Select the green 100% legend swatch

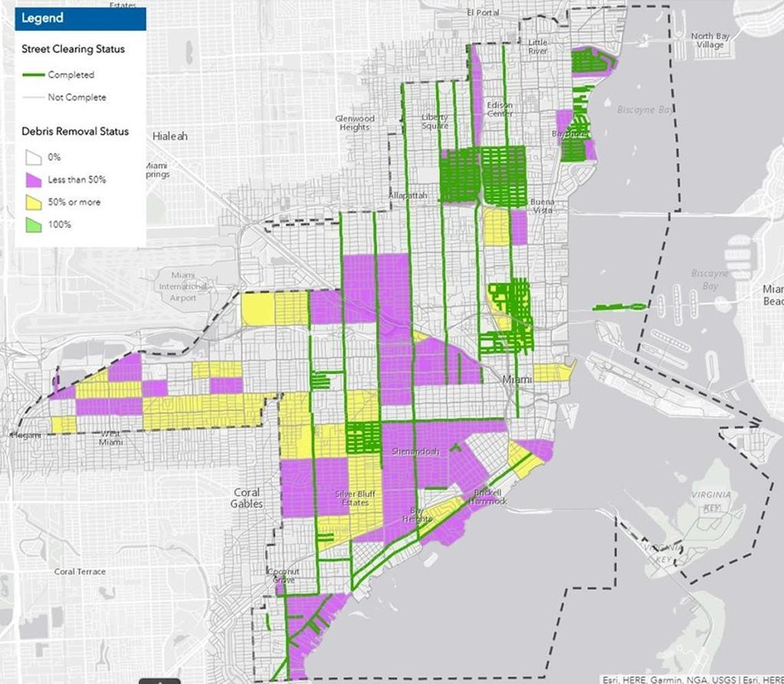[33, 224]
